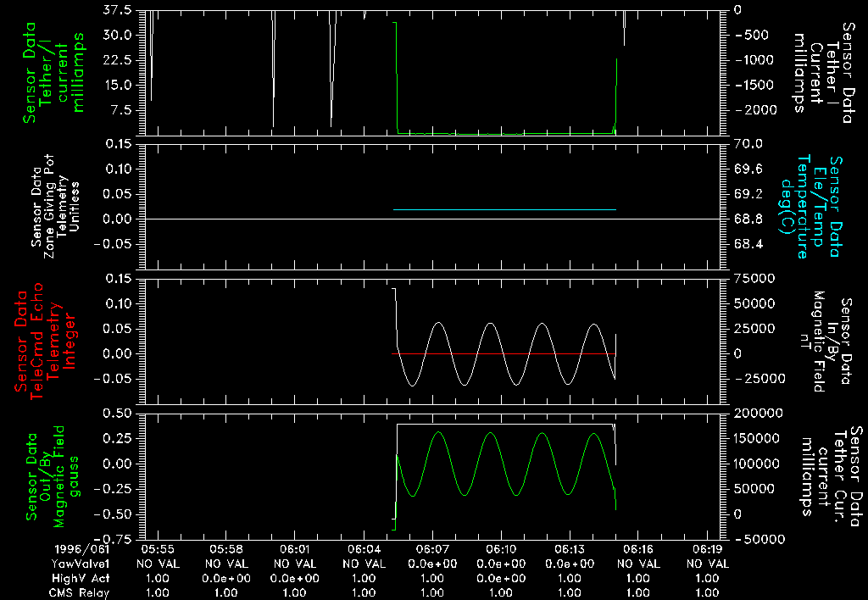Click YawValve1 value under 06:10
This screenshot has height=600, width=868.
[501, 564]
